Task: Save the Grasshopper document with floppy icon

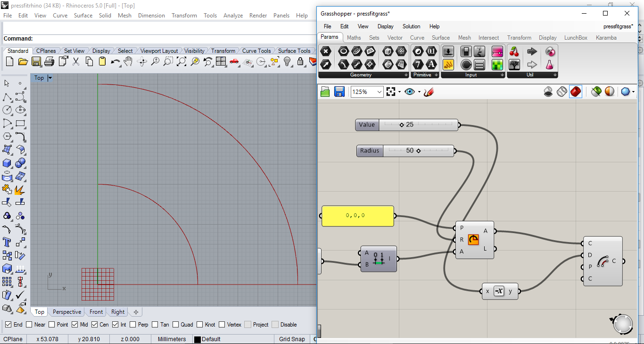Action: pyautogui.click(x=339, y=92)
